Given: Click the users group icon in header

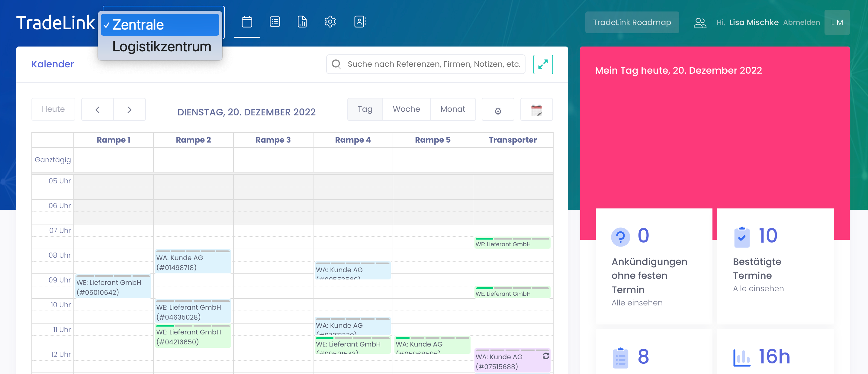Looking at the screenshot, I should [x=699, y=23].
